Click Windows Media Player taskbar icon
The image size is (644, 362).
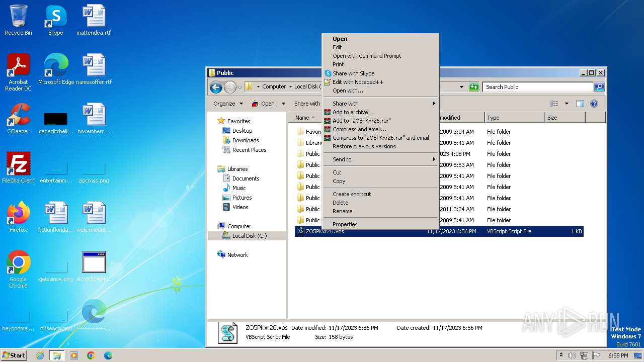coord(74,355)
